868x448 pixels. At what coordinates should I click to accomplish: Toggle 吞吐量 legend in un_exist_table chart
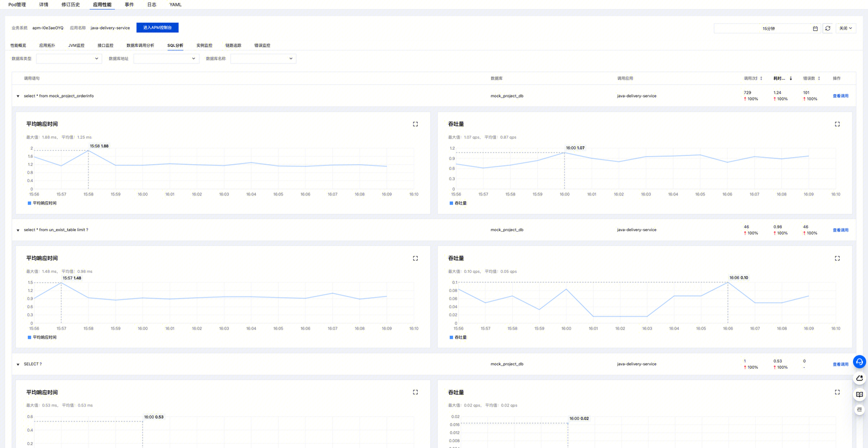coord(458,338)
